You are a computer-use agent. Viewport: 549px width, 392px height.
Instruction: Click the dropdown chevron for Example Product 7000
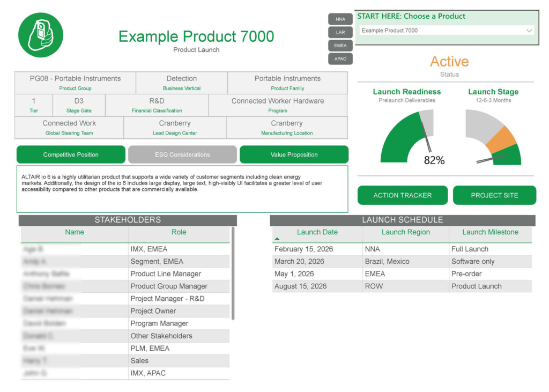pos(529,31)
